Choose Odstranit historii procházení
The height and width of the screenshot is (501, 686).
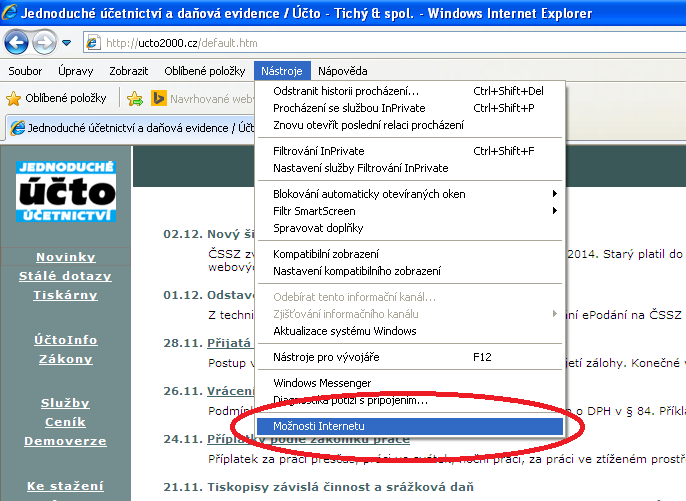coord(410,91)
